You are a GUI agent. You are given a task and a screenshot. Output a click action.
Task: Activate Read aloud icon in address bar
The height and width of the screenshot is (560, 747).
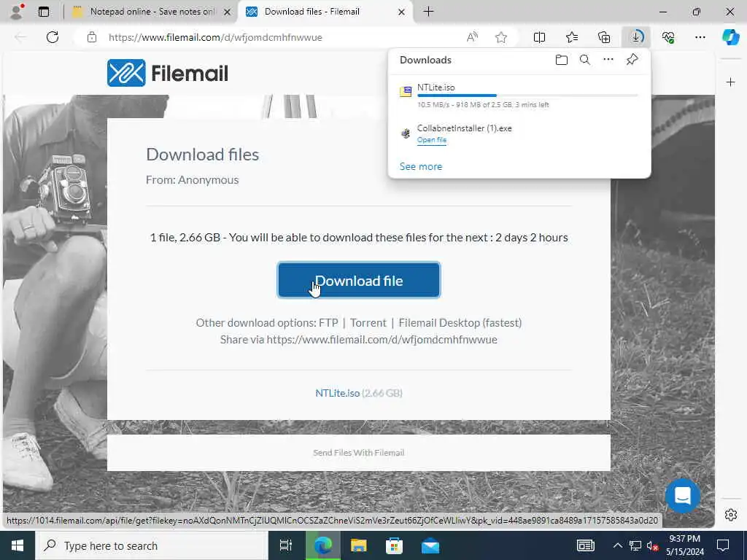pos(472,37)
